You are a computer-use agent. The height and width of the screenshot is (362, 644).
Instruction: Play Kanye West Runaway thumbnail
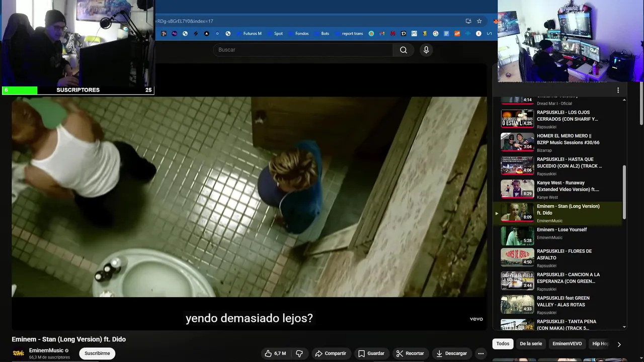517,189
